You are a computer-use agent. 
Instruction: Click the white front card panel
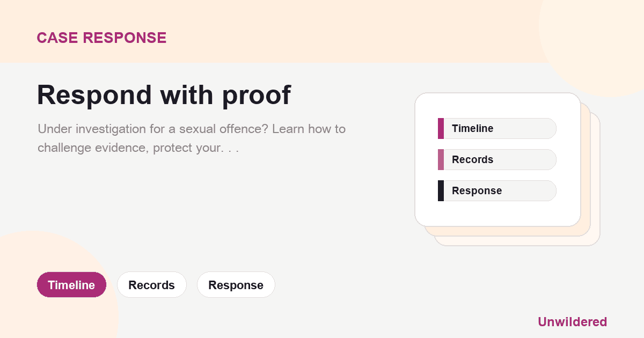pyautogui.click(x=497, y=159)
